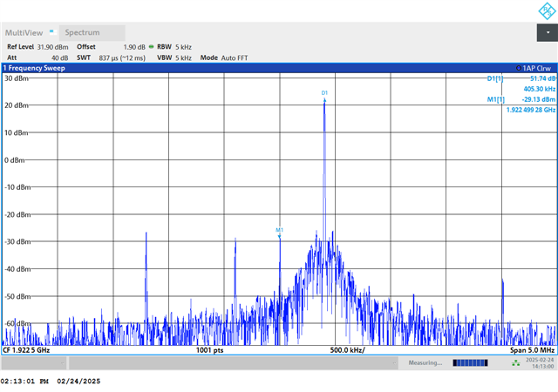Click the 1001 pts label

pyautogui.click(x=209, y=350)
